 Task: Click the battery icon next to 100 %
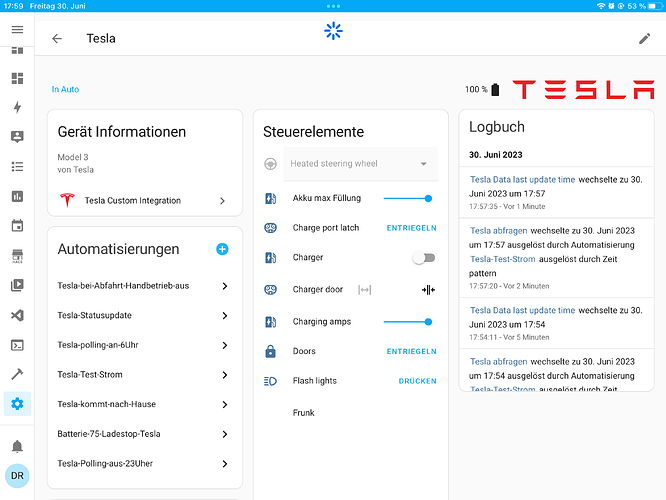point(495,90)
